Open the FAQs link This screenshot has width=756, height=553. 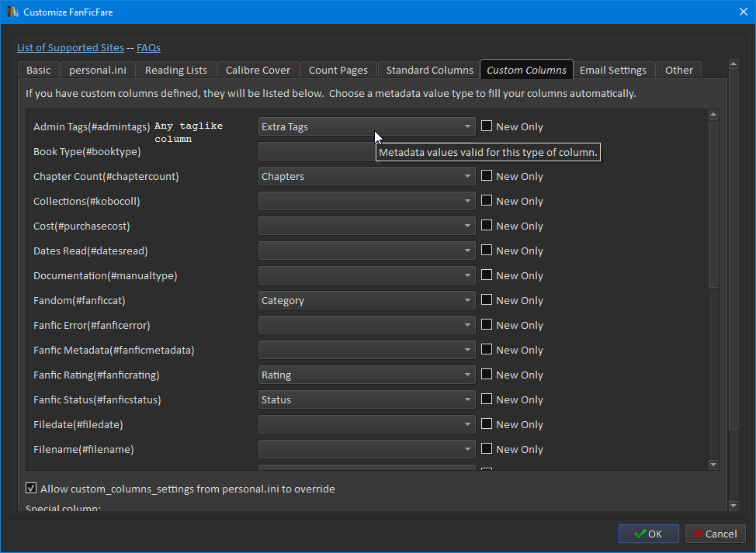(148, 48)
